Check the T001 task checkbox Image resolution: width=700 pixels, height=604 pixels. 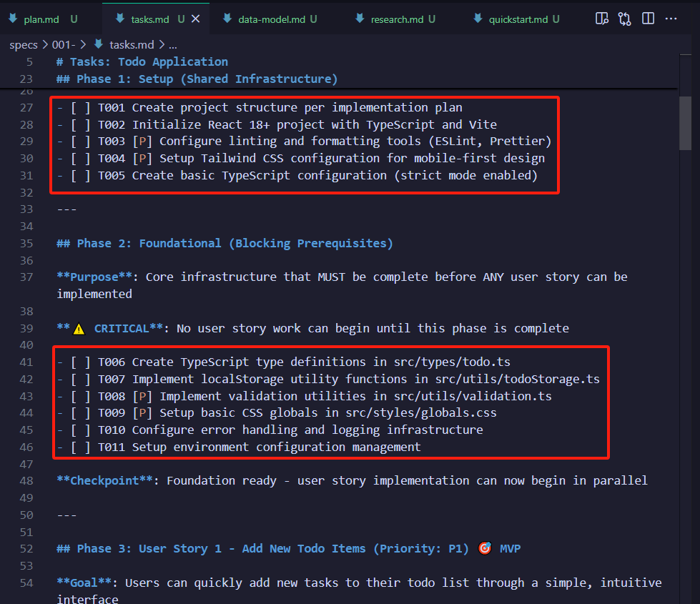tap(81, 108)
